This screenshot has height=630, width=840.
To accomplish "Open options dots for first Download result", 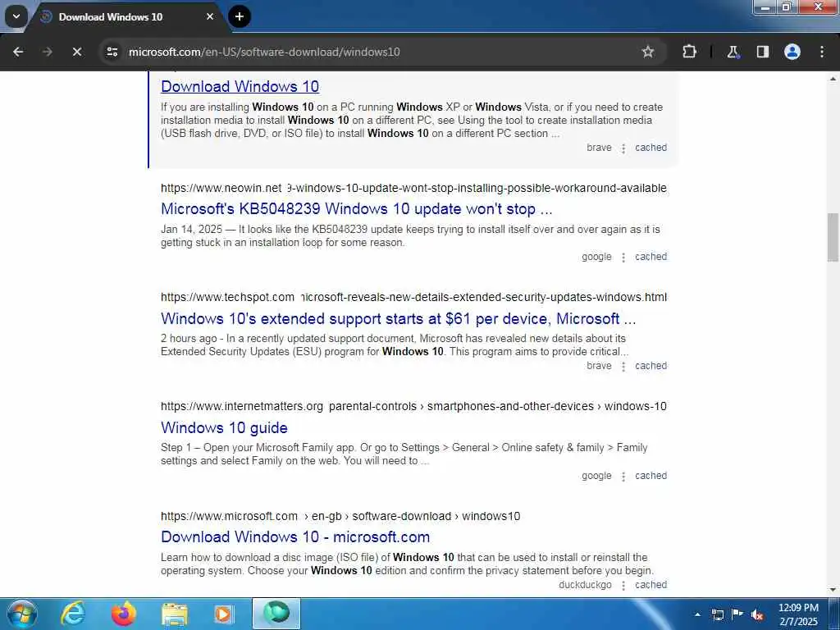I will (x=623, y=148).
